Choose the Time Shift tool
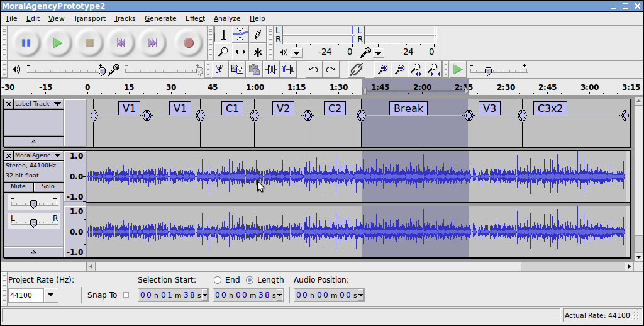 tap(240, 52)
